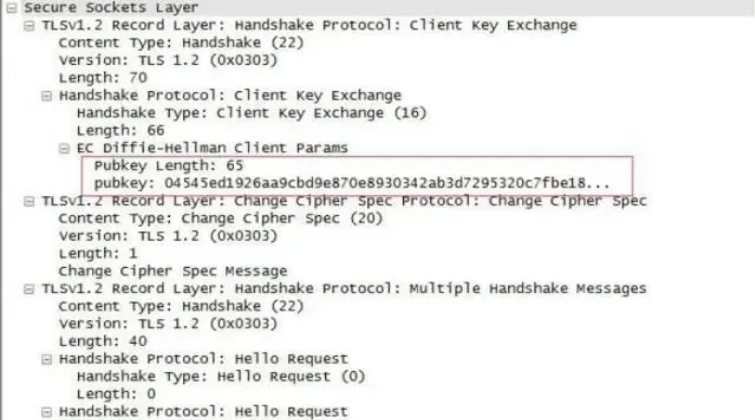
Task: Collapse Handshake Protocol: Client Key Exchange node
Action: point(47,96)
